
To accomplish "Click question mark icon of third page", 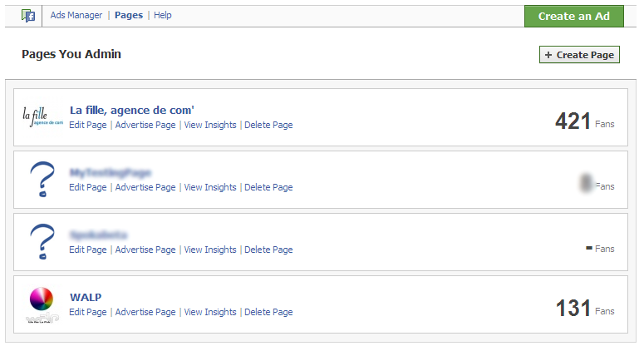I will [42, 242].
